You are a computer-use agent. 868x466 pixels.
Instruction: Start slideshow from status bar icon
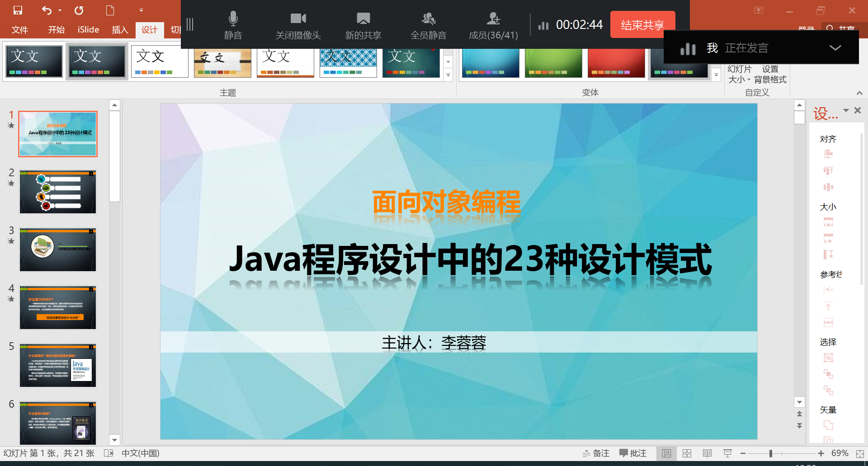[727, 453]
